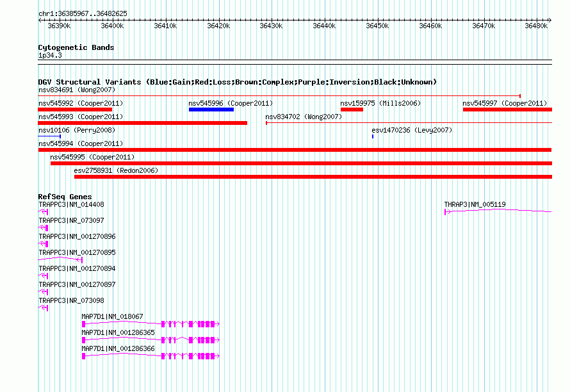Image resolution: width=570 pixels, height=392 pixels.
Task: Click the nsv834691 (Wong2007) variant label
Action: tap(77, 90)
